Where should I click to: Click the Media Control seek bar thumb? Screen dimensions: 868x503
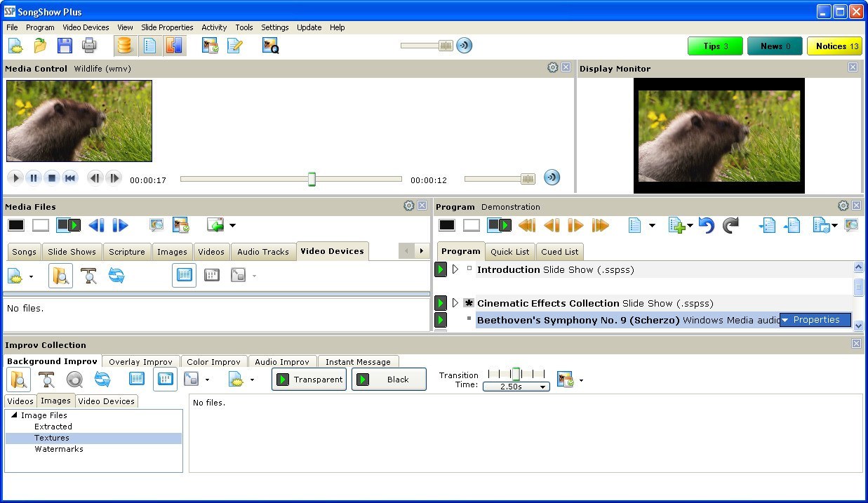point(312,180)
